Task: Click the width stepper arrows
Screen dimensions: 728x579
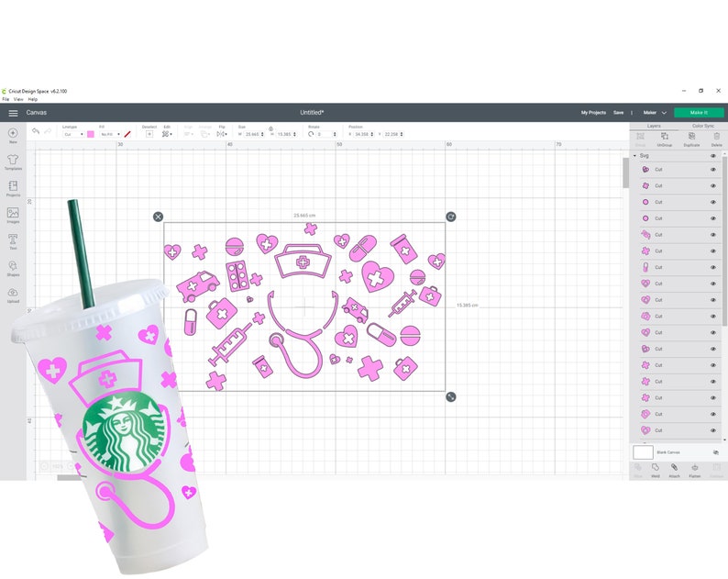Action: click(x=263, y=134)
